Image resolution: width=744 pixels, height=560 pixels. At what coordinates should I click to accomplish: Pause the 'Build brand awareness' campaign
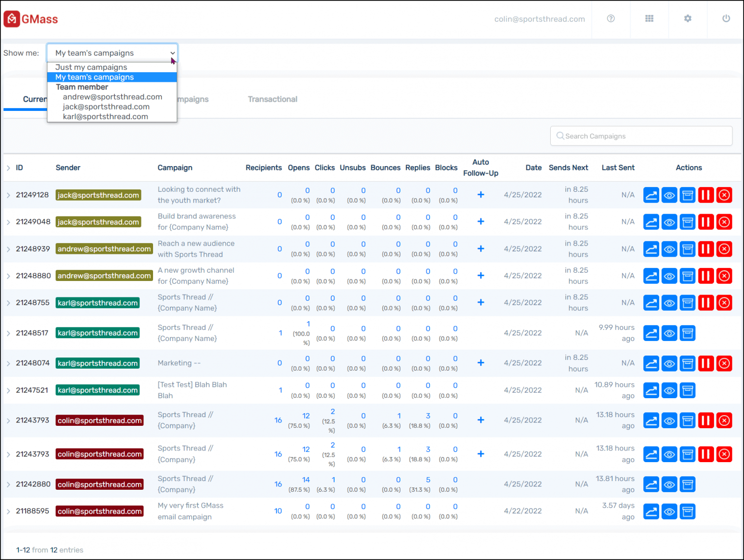pos(706,221)
